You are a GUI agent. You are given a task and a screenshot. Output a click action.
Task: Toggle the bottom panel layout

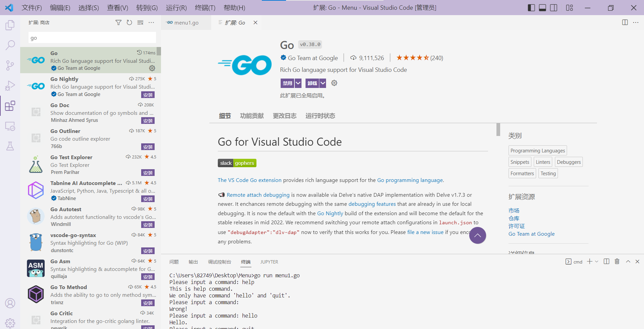pyautogui.click(x=542, y=8)
